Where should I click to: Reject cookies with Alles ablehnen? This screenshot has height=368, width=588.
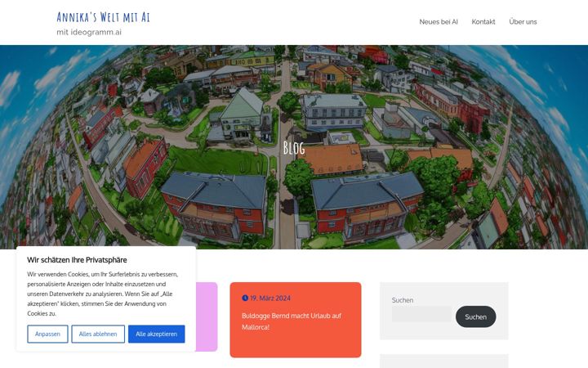pos(98,334)
